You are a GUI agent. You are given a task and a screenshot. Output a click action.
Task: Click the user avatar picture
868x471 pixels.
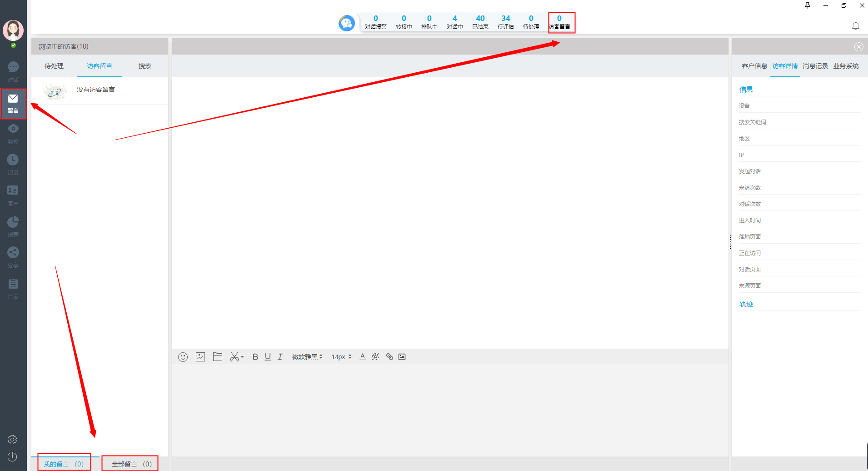pyautogui.click(x=13, y=30)
